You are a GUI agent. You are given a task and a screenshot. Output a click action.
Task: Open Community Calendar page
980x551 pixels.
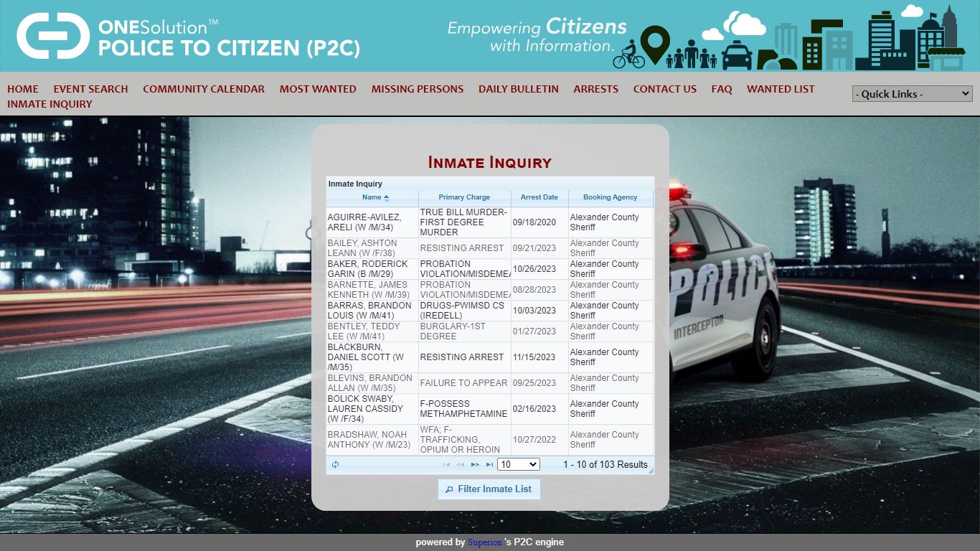204,89
